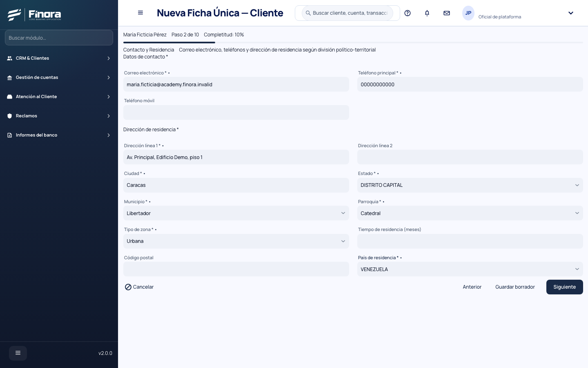Open the Estado dropdown

point(470,185)
